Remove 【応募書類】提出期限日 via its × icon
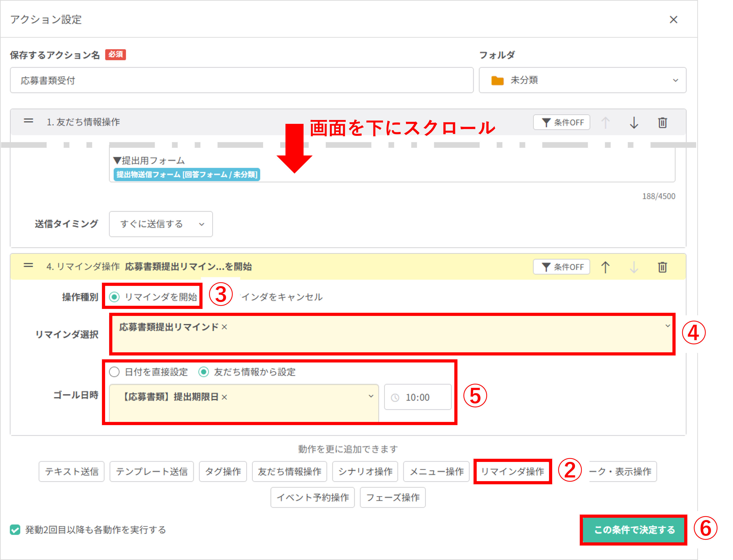Image resolution: width=733 pixels, height=560 pixels. click(225, 397)
